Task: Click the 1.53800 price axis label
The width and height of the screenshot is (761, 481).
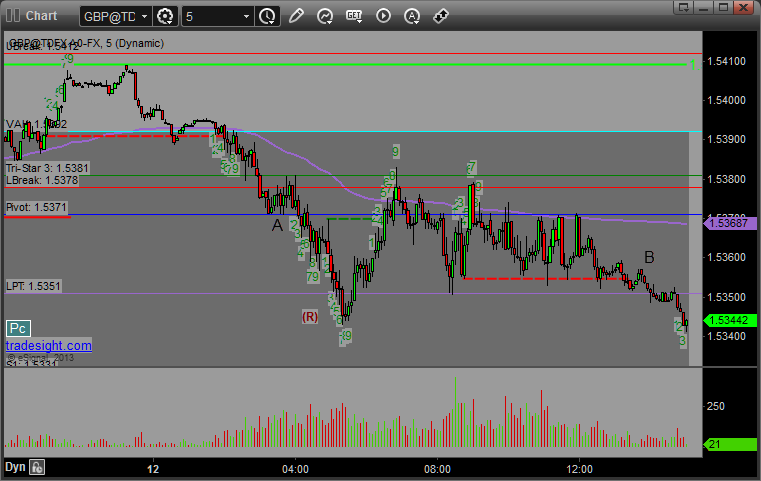Action: coord(727,179)
